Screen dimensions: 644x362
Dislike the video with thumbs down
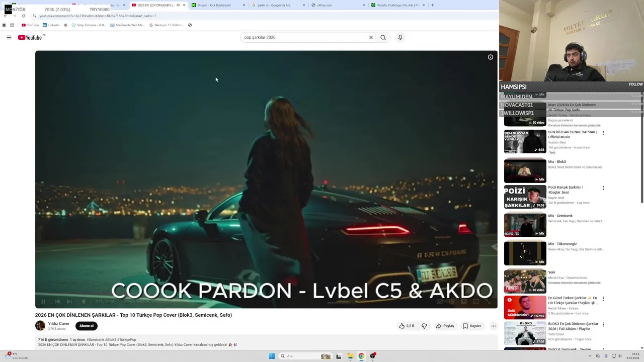click(x=424, y=326)
